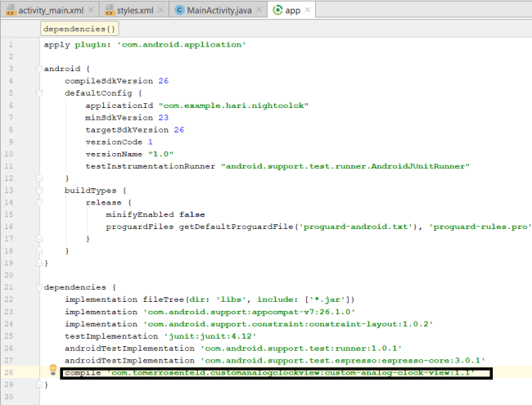Close the app tab
The image size is (532, 405).
308,10
